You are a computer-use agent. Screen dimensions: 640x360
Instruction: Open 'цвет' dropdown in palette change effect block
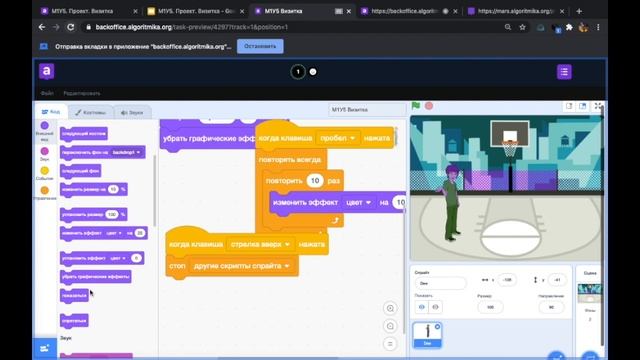click(x=114, y=233)
